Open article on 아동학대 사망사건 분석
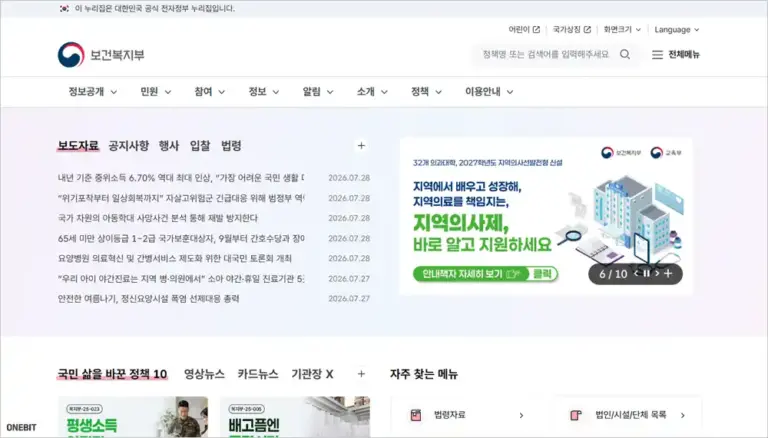This screenshot has height=438, width=768. coord(158,218)
